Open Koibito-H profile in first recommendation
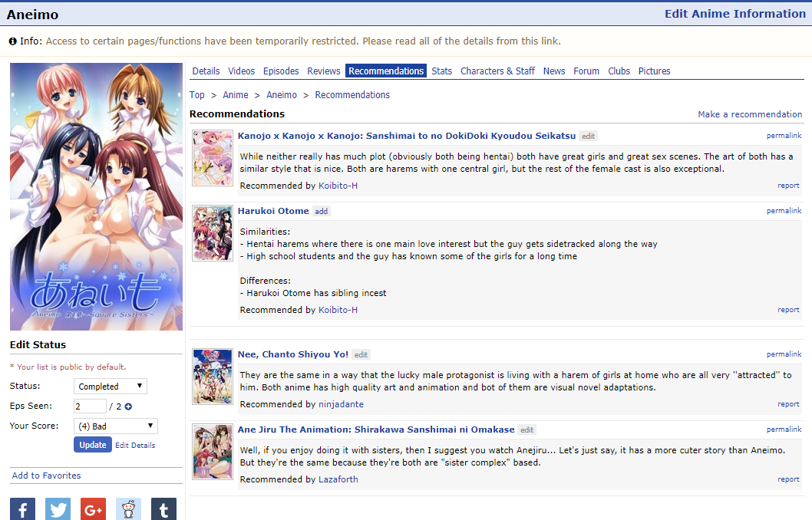The image size is (812, 520). click(338, 186)
